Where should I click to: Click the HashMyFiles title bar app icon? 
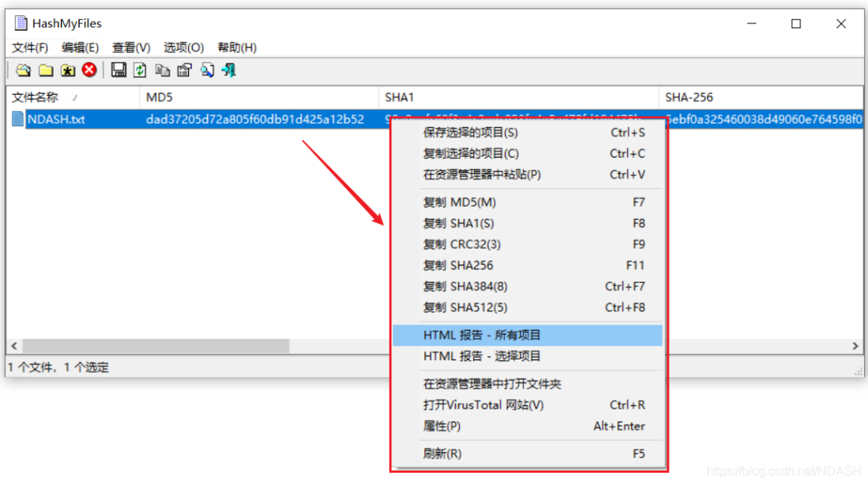[21, 23]
